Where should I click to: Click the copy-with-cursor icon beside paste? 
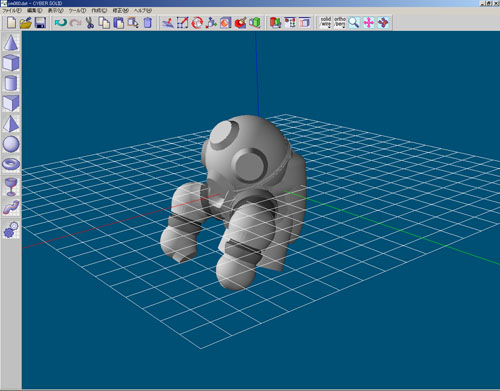click(x=133, y=23)
